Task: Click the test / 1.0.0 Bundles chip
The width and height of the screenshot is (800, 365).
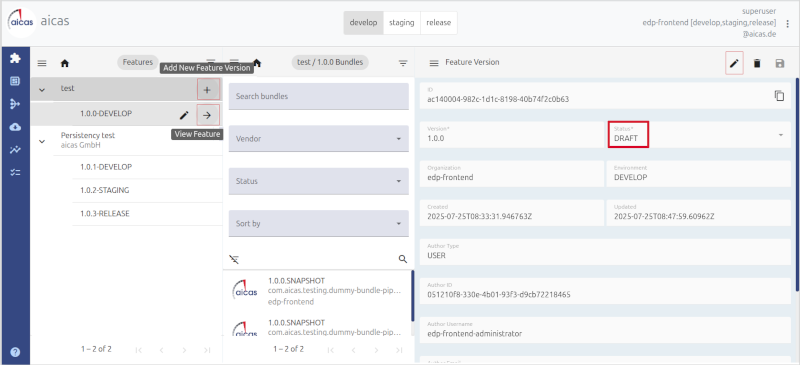Action: click(x=330, y=62)
